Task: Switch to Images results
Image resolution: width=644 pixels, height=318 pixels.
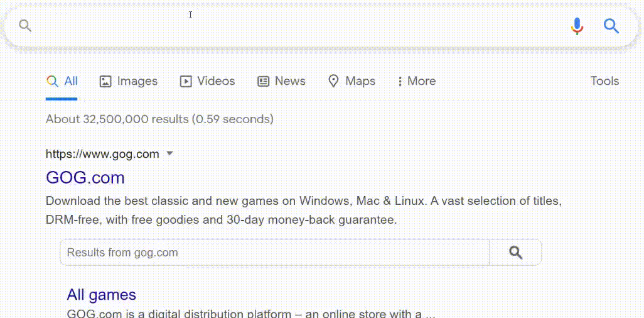Action: click(137, 82)
